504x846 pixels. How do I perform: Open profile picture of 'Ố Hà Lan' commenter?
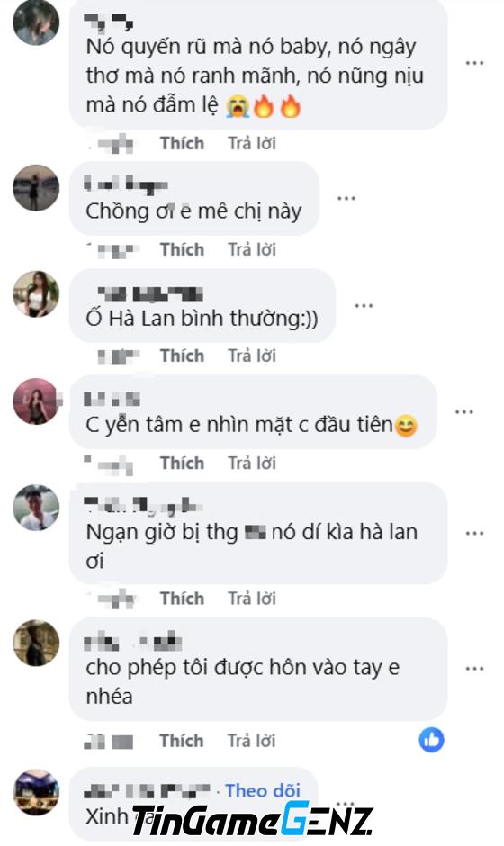[x=36, y=294]
